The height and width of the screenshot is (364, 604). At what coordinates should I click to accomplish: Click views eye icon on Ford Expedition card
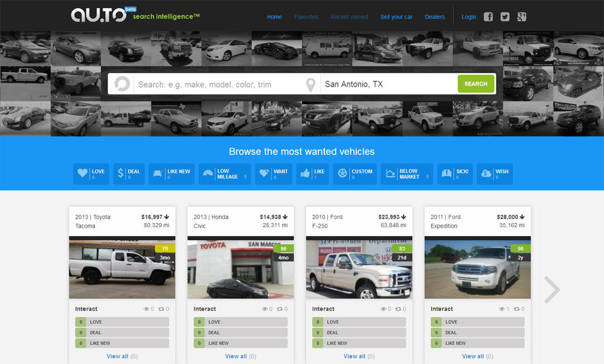coord(501,309)
